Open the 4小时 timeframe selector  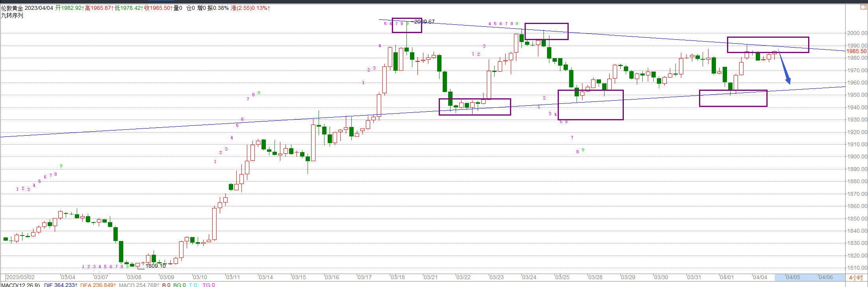(855, 278)
